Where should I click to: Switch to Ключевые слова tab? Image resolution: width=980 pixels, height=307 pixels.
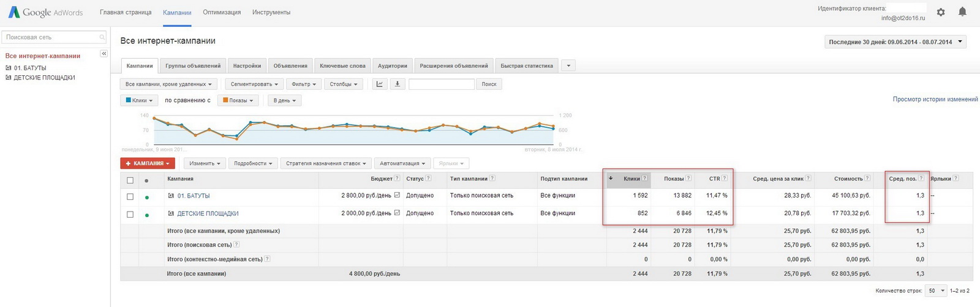tap(342, 65)
